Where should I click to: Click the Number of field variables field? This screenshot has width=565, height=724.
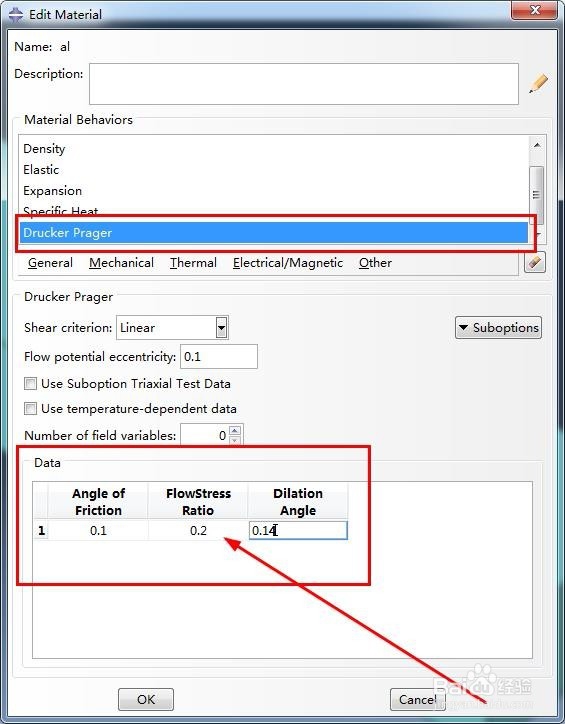click(x=204, y=435)
